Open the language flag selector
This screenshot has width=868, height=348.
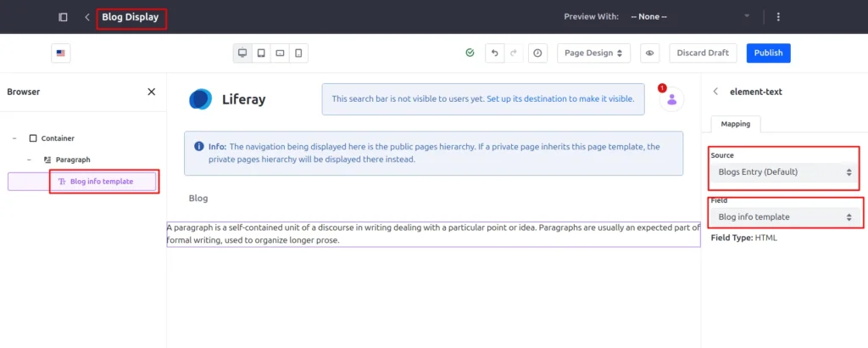(x=60, y=53)
